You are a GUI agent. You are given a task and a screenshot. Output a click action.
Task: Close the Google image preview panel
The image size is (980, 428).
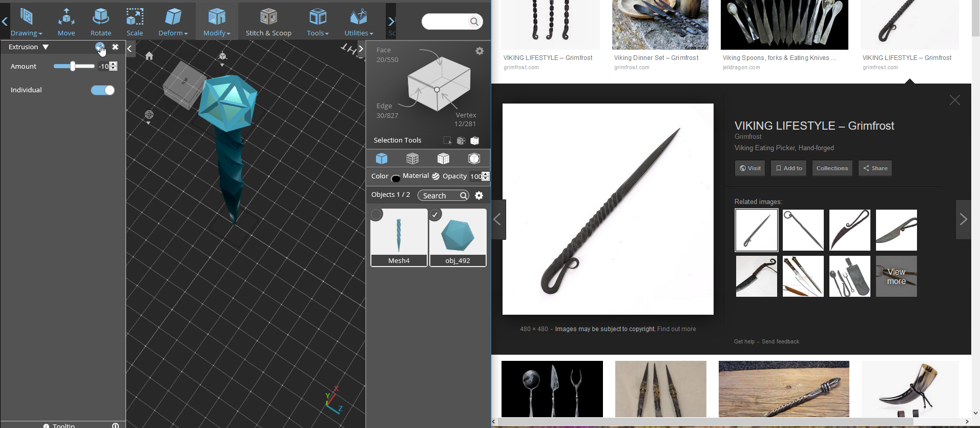point(955,100)
